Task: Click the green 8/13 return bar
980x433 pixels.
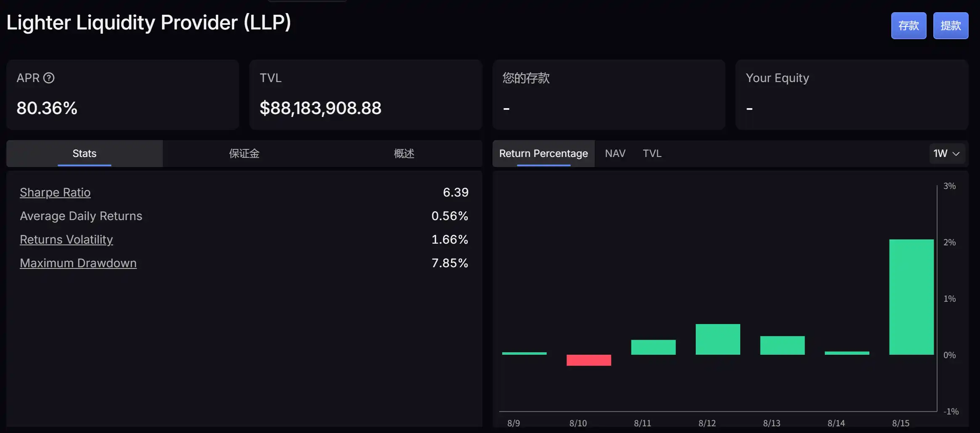Action: 782,345
